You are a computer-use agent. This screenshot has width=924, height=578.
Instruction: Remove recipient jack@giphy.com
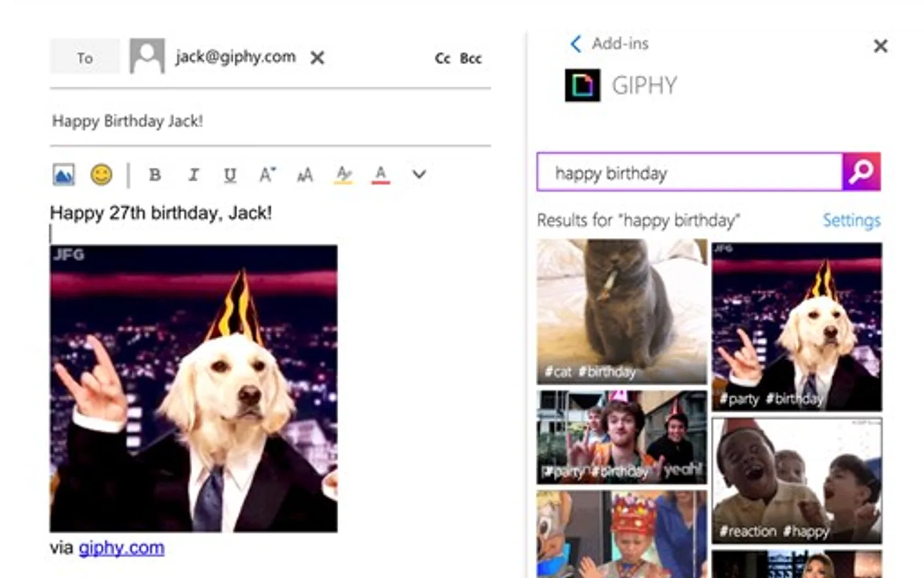click(317, 57)
